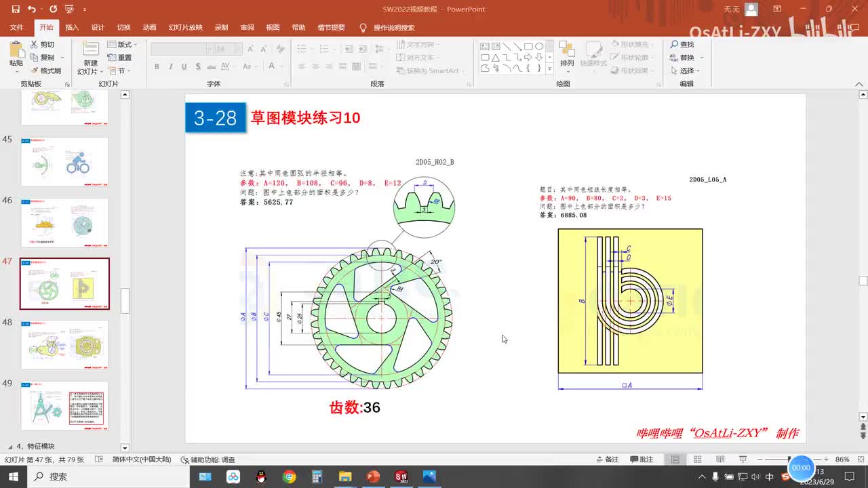The height and width of the screenshot is (488, 868).
Task: Activate the 格式刷 format painter
Action: 46,70
